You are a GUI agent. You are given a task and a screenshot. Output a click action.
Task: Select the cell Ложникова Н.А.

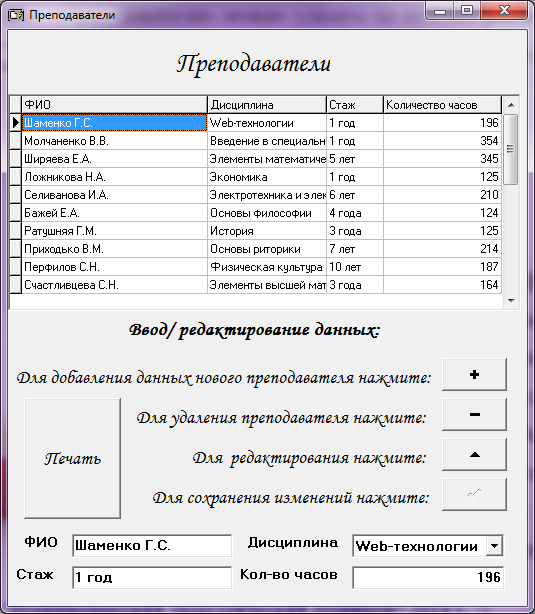tap(114, 177)
